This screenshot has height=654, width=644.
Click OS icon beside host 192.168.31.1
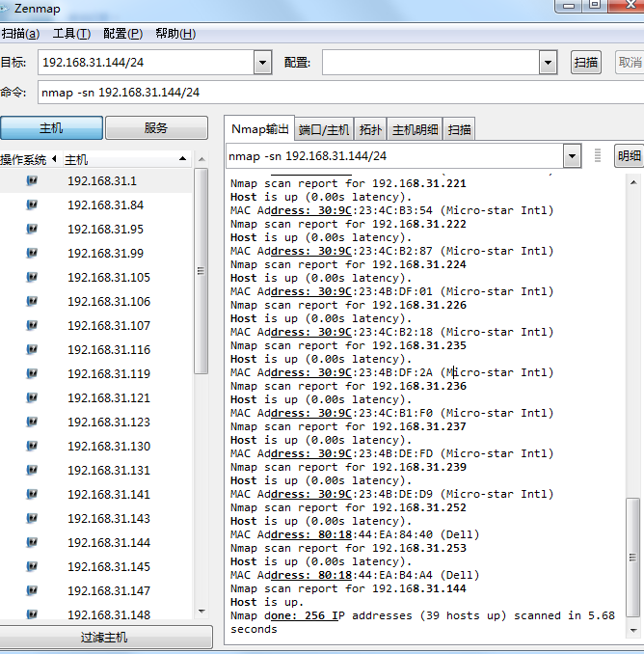coord(32,180)
